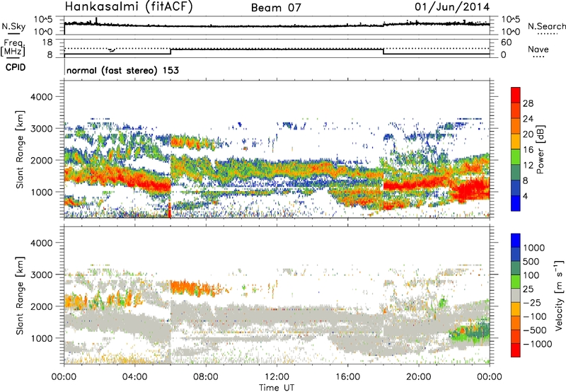Screen dimensions: 566x392
Task: Click the 'N.Search' legend label
Action: pos(546,26)
